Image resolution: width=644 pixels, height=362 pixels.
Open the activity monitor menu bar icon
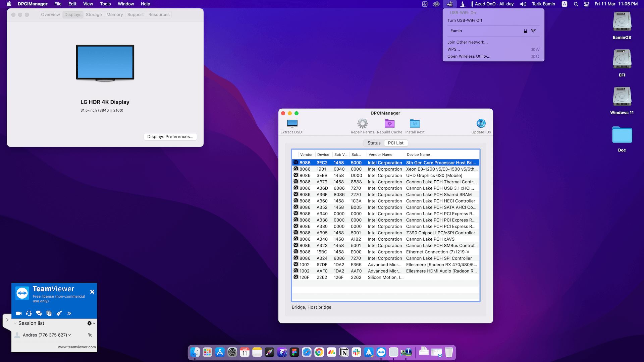tap(425, 4)
